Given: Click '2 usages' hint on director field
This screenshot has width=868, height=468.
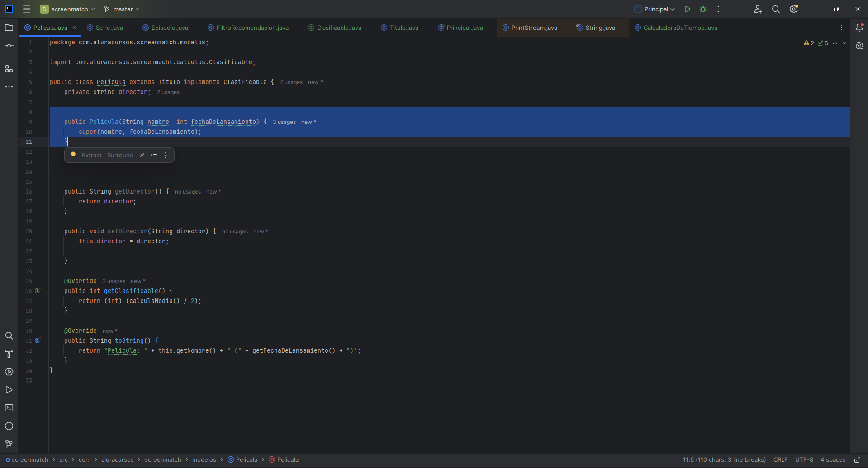Looking at the screenshot, I should 168,92.
